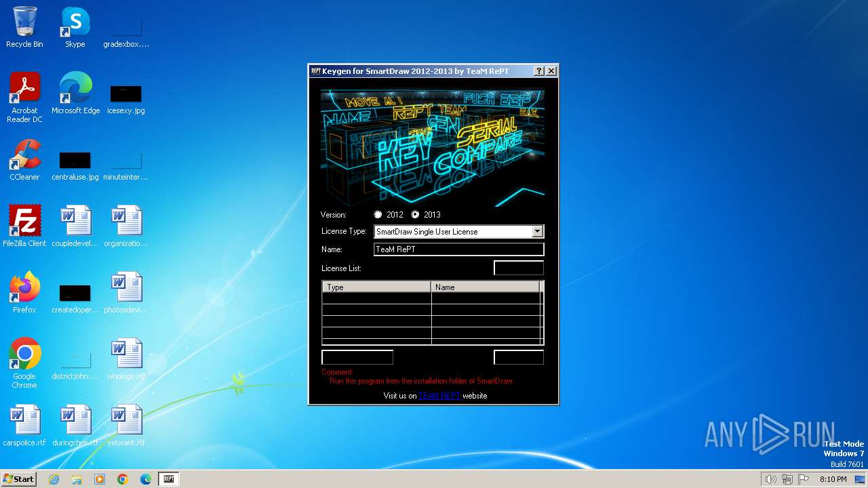Open the Start menu

19,479
